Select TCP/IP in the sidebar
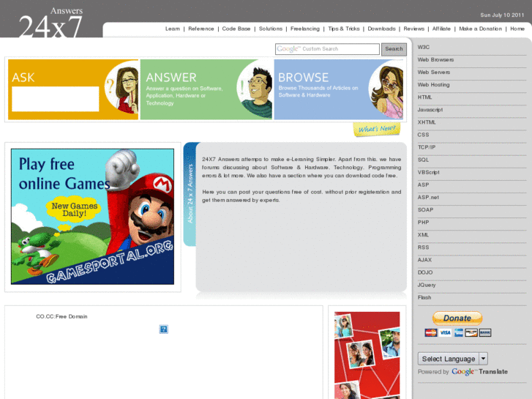Screen dimensions: 532x399 [x=427, y=147]
